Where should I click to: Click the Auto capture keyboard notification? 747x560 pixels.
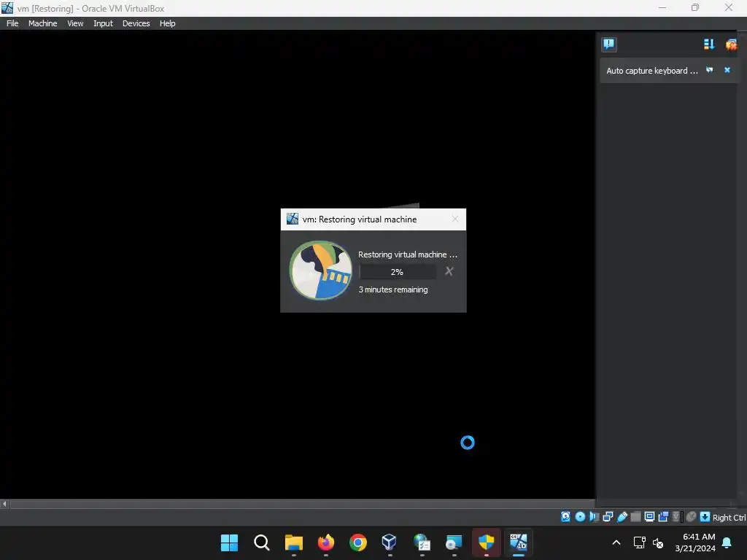click(668, 71)
